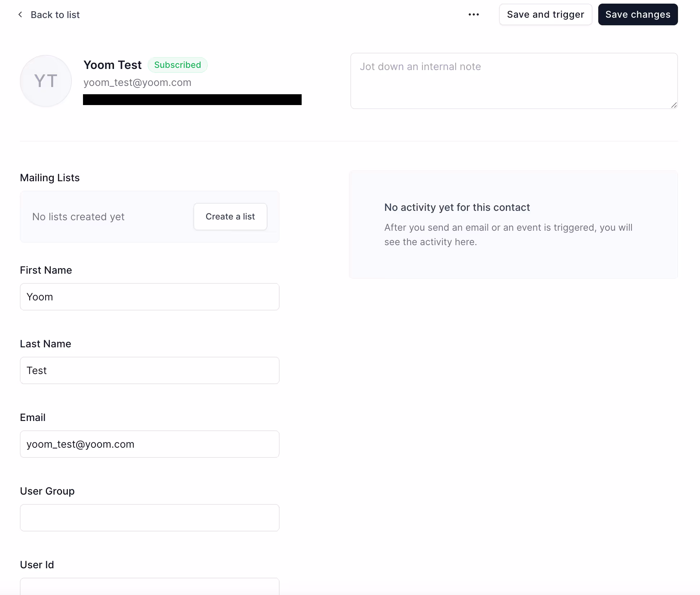700x595 pixels.
Task: Click the Mailing Lists section label
Action: [50, 178]
